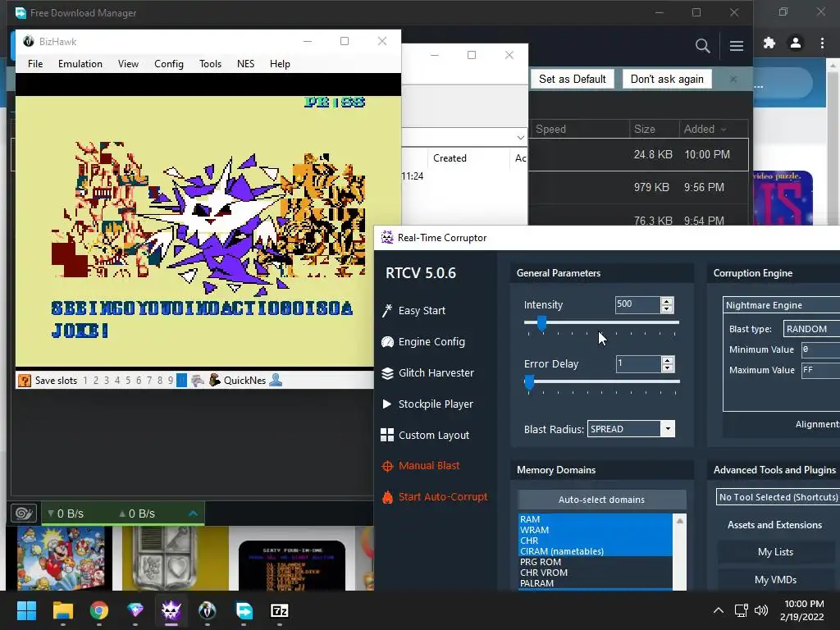840x630 pixels.
Task: Open No Tool Selected (Shortcuts) dropdown
Action: [x=778, y=497]
